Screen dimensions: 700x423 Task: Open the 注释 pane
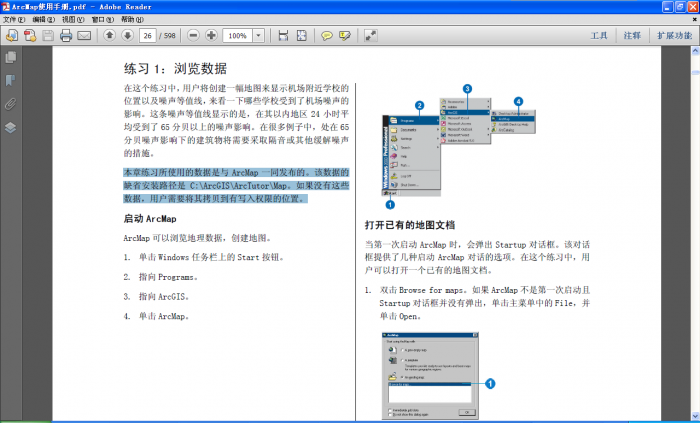point(632,36)
